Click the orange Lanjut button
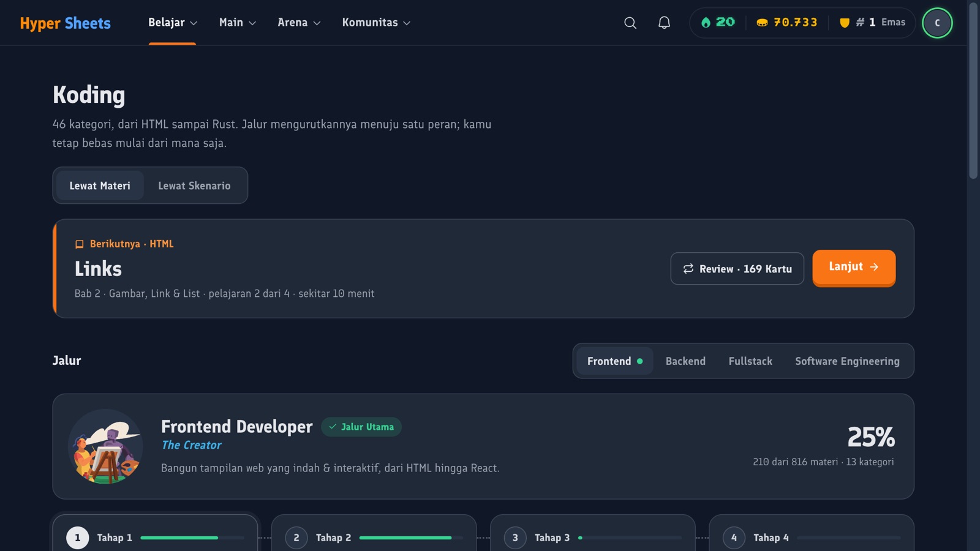Screen dimensions: 980x551 [x=854, y=267]
